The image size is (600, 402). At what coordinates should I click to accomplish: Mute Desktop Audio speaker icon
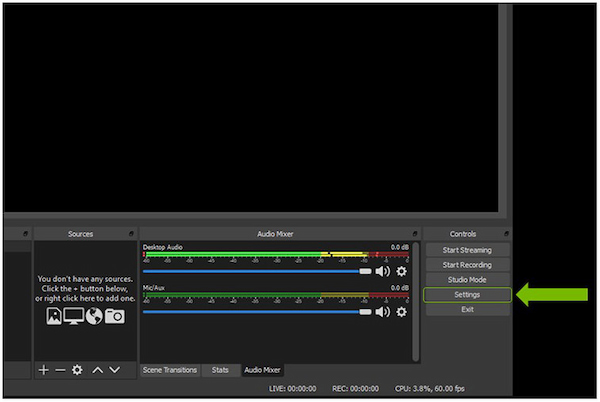(383, 272)
